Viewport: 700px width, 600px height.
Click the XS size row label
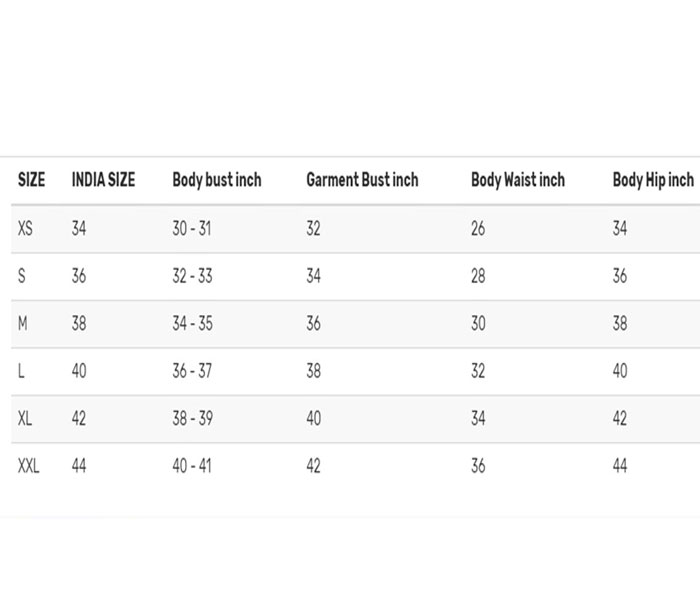(25, 229)
